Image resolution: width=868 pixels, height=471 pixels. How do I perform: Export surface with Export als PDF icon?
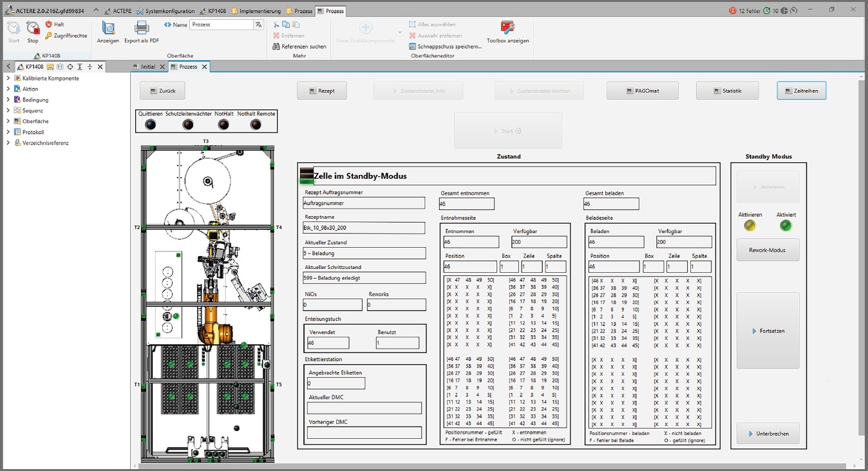pos(142,28)
